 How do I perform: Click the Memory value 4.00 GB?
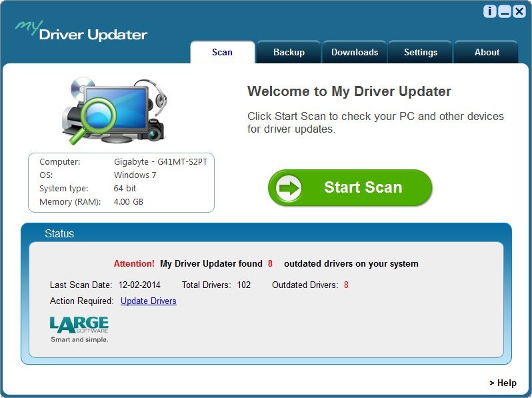[128, 202]
